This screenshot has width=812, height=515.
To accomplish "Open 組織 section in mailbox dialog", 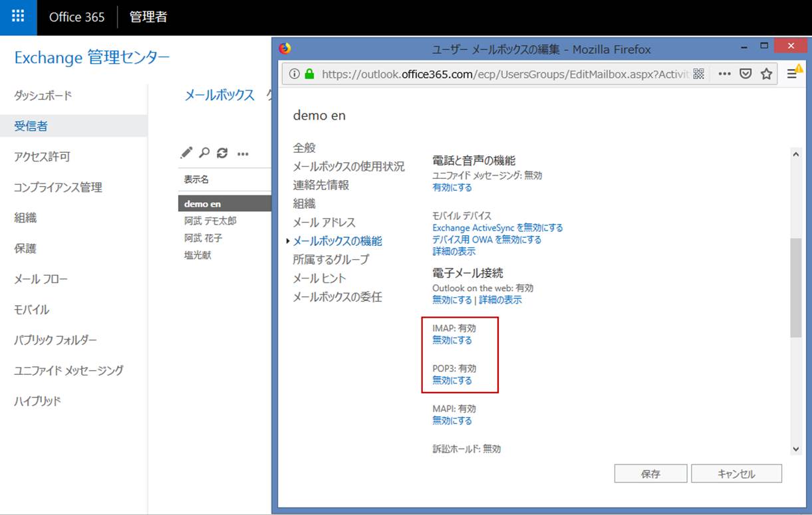I will (x=305, y=203).
